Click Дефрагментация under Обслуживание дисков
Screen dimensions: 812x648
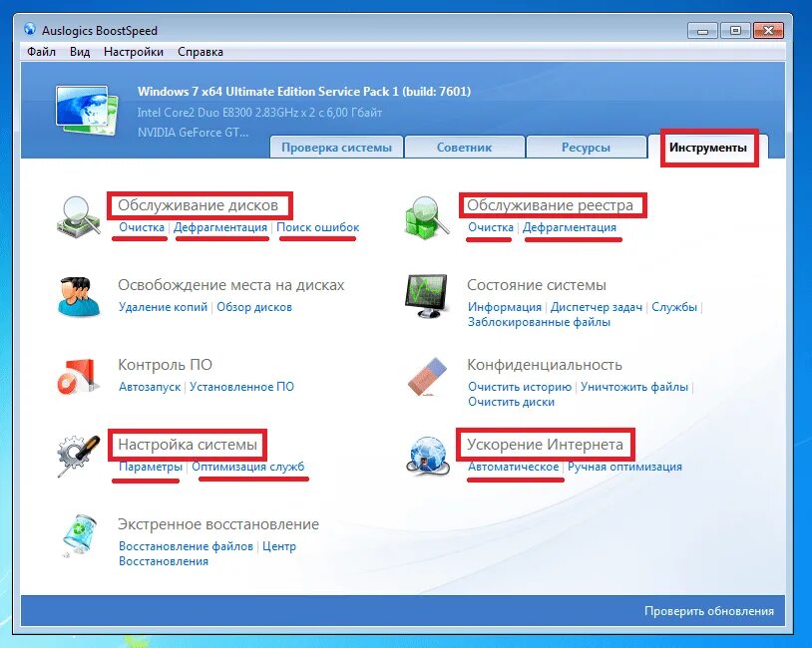click(220, 227)
